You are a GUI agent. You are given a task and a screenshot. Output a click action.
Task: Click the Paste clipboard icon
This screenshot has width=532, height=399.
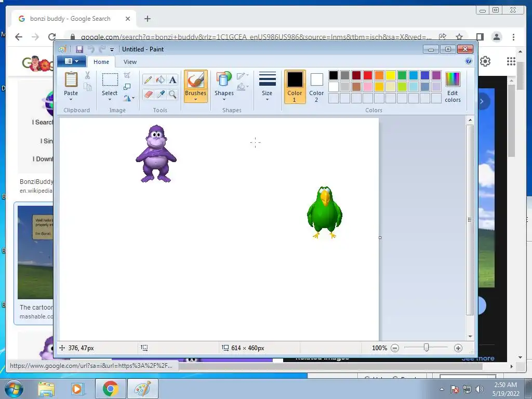71,79
